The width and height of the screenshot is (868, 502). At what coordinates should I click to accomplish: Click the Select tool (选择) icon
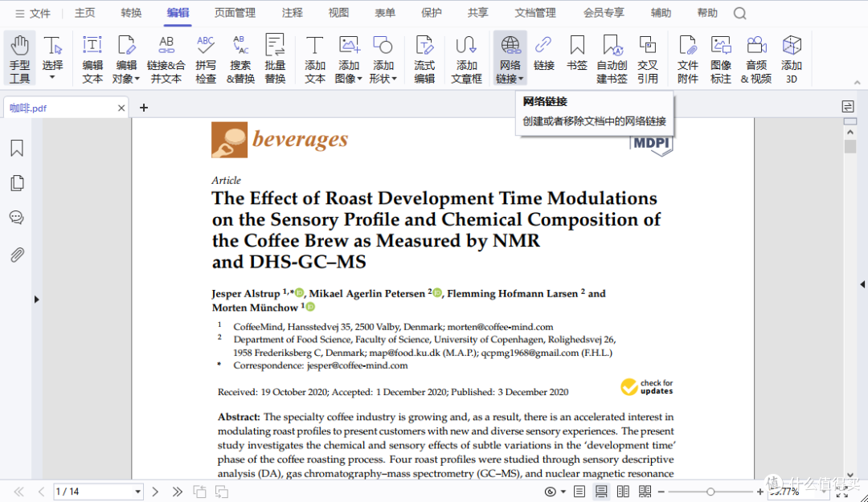click(52, 46)
